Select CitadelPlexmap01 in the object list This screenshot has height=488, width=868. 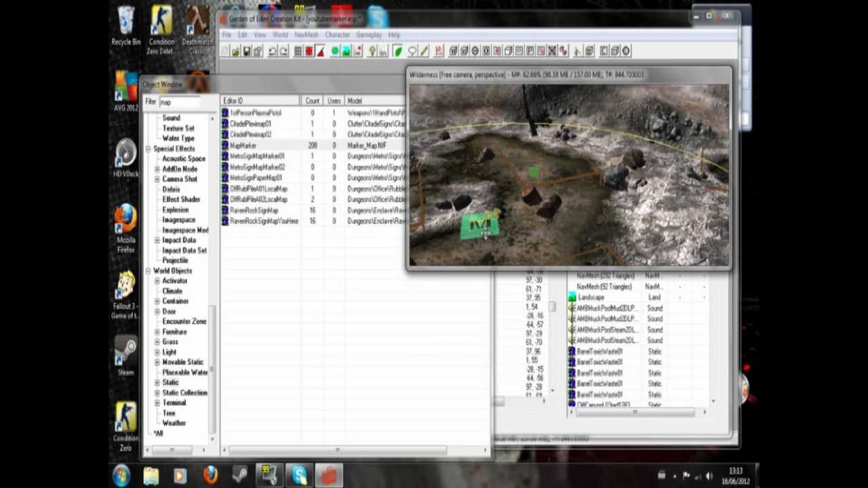pyautogui.click(x=250, y=123)
